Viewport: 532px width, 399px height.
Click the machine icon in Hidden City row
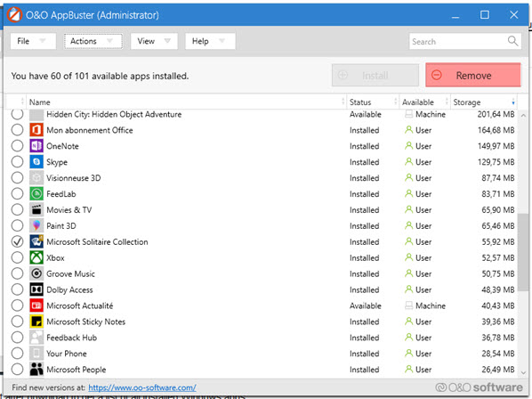tap(409, 114)
